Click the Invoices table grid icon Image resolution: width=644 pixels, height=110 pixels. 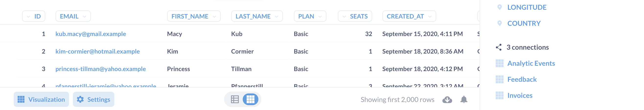point(499,96)
